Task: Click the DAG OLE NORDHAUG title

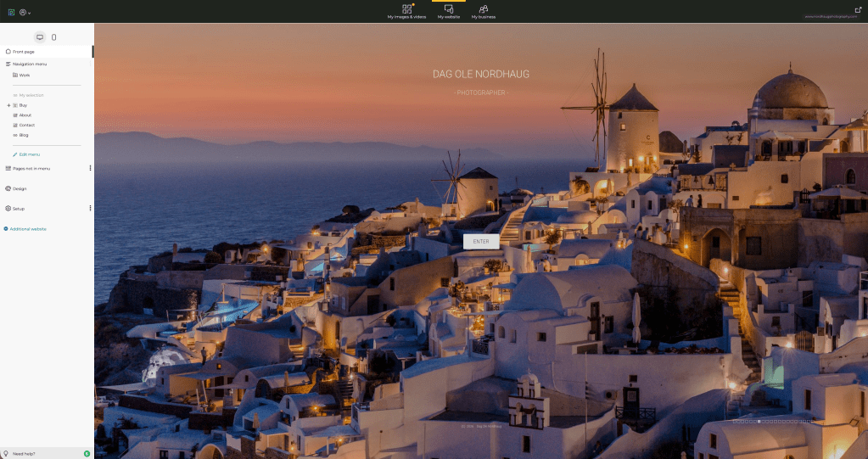Action: tap(481, 74)
